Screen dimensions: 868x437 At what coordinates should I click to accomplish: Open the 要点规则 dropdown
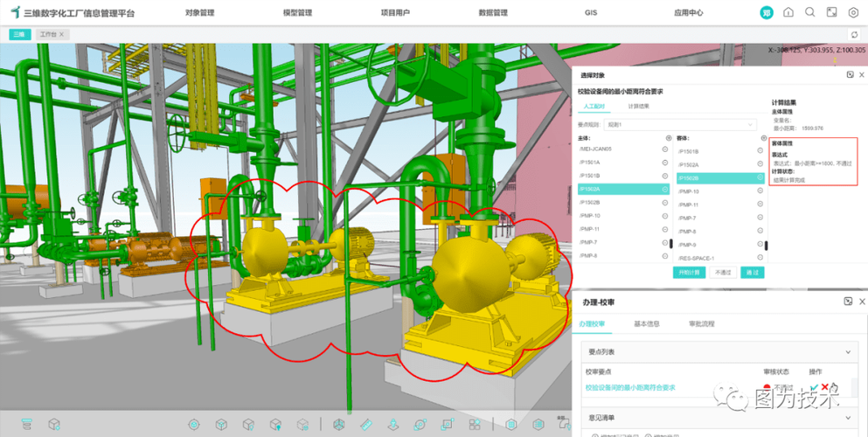(x=679, y=125)
